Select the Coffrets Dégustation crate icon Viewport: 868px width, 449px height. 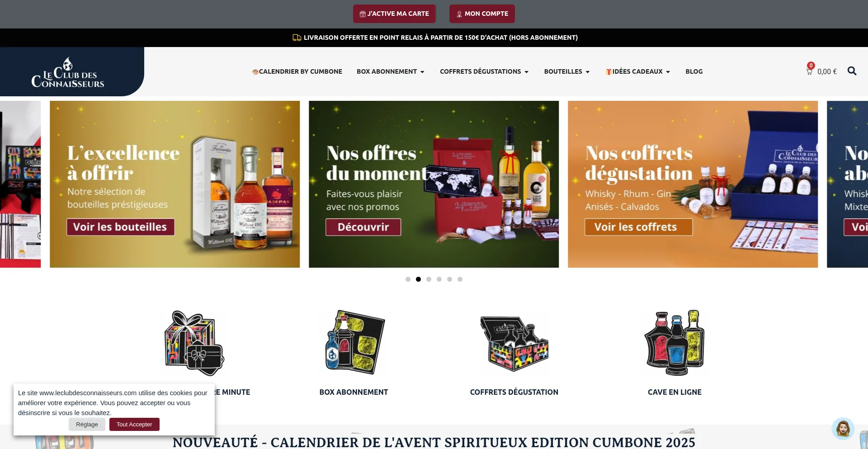[514, 344]
